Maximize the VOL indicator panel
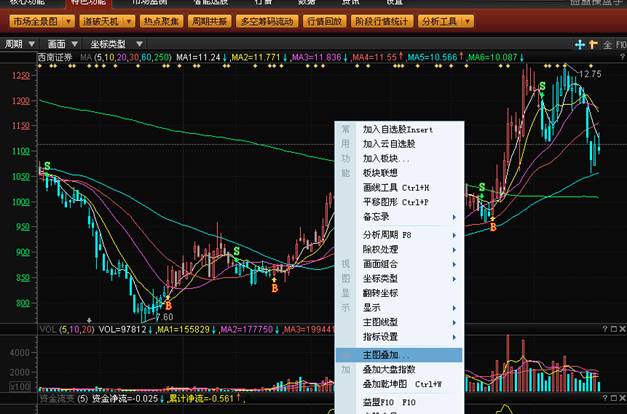Image resolution: width=627 pixels, height=414 pixels. (614, 329)
